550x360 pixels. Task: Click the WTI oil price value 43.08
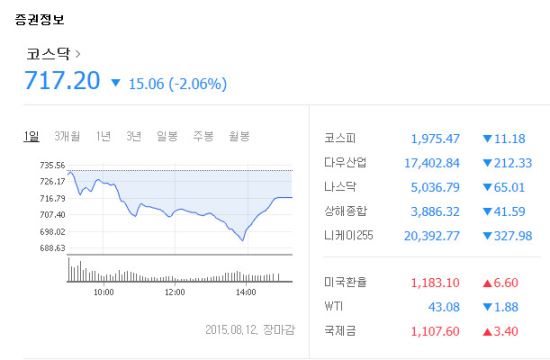coord(444,307)
